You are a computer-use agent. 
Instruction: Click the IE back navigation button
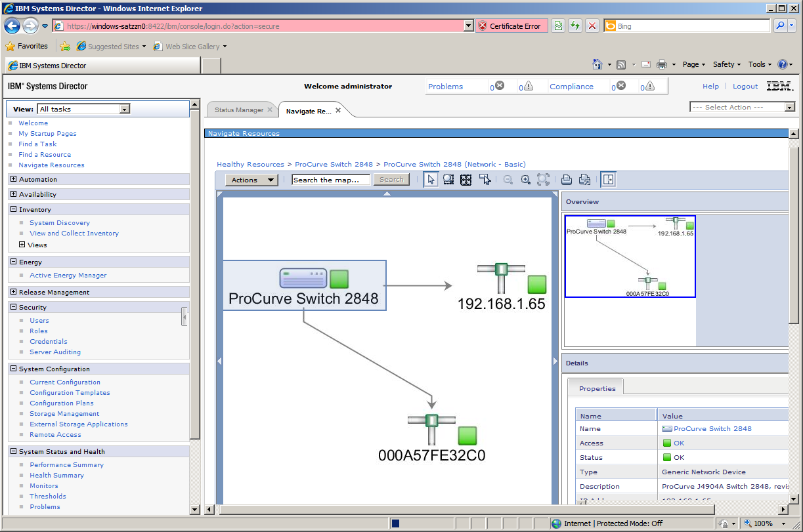pyautogui.click(x=12, y=26)
